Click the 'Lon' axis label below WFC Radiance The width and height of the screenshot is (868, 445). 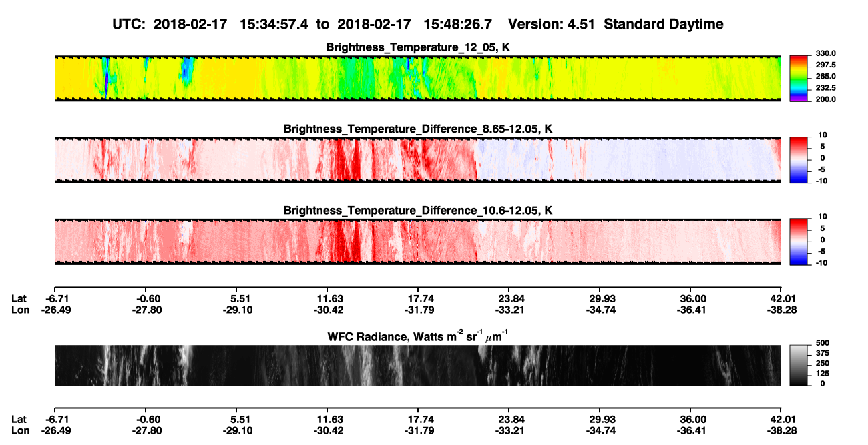pyautogui.click(x=20, y=431)
